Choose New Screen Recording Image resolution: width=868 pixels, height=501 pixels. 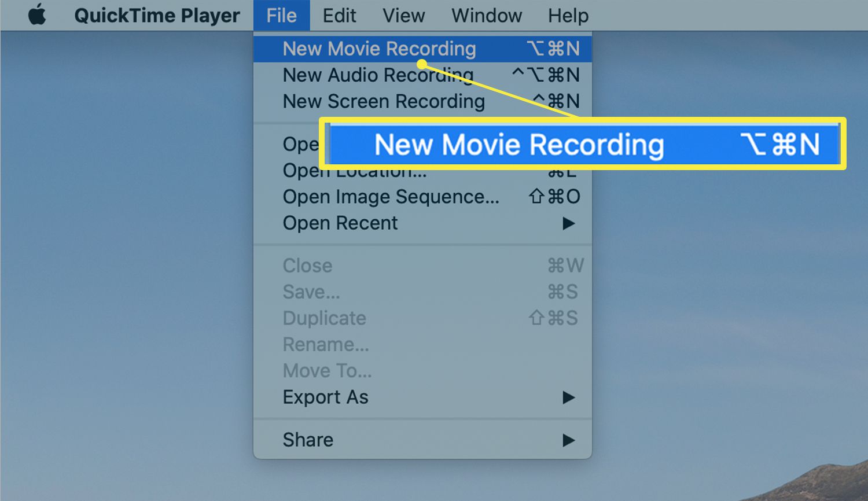point(422,101)
